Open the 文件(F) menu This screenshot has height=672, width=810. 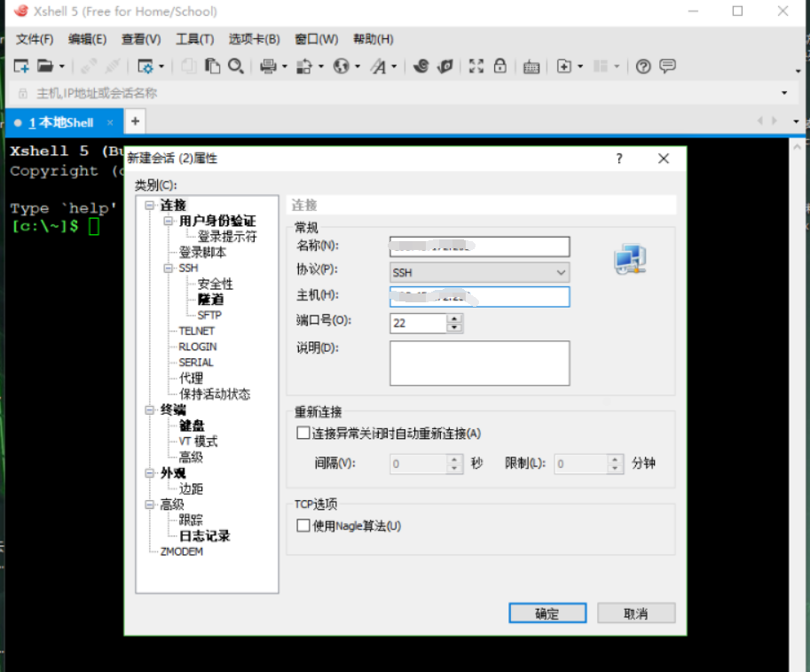[x=35, y=39]
